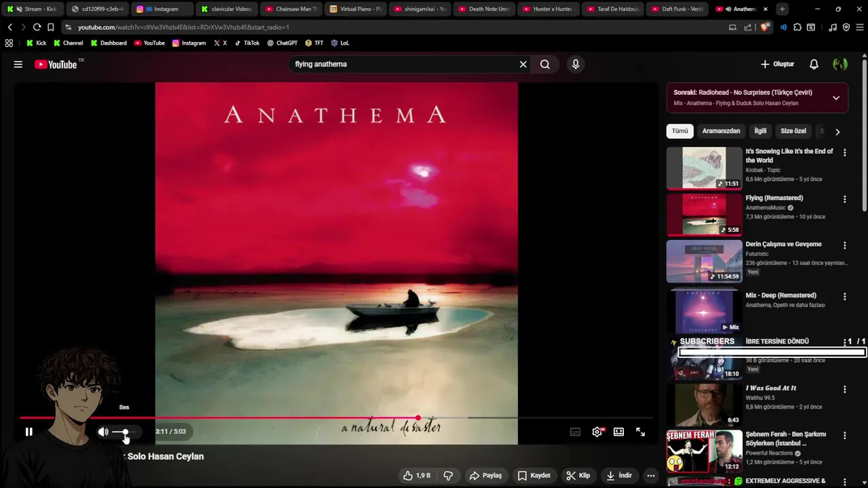868x488 pixels.
Task: Open the Flying (Remastered) thumbnail
Action: (704, 215)
